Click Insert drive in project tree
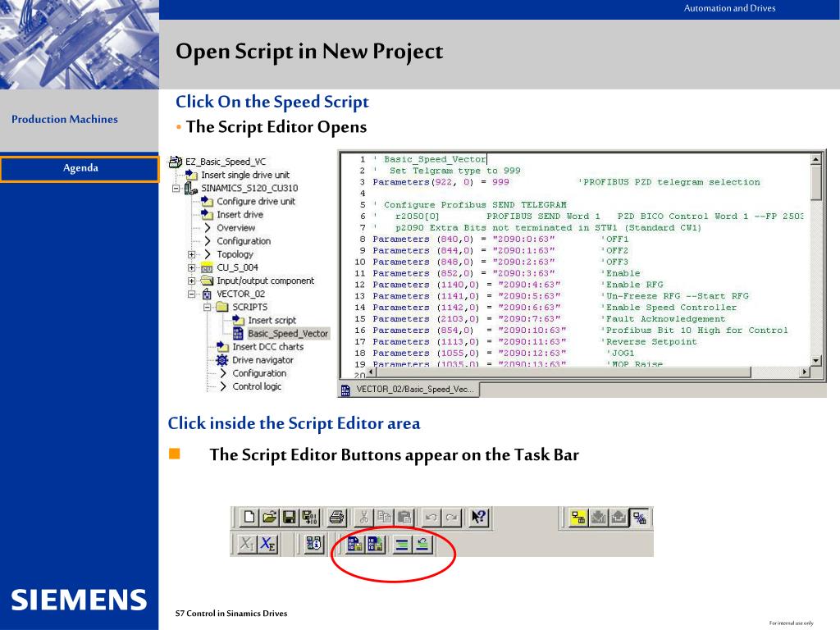 click(x=240, y=214)
